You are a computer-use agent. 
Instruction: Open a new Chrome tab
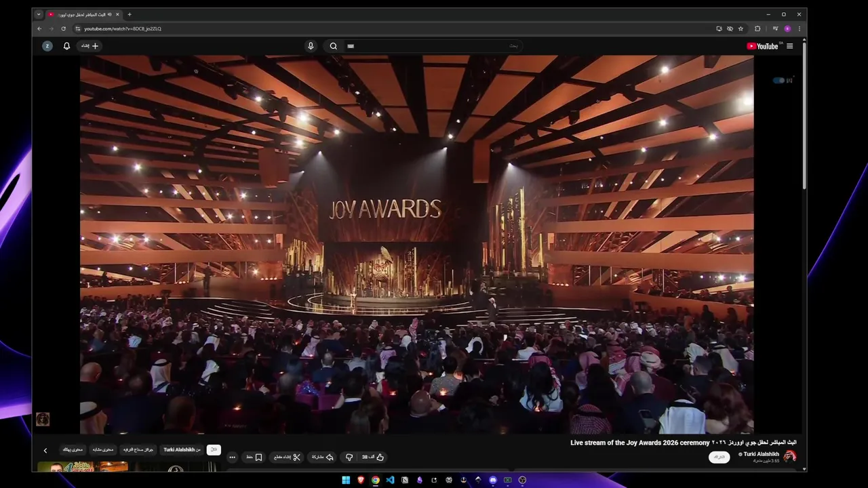[130, 14]
